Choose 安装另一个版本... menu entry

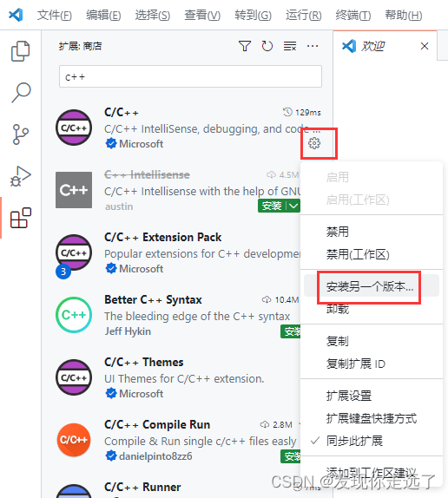pos(372,286)
